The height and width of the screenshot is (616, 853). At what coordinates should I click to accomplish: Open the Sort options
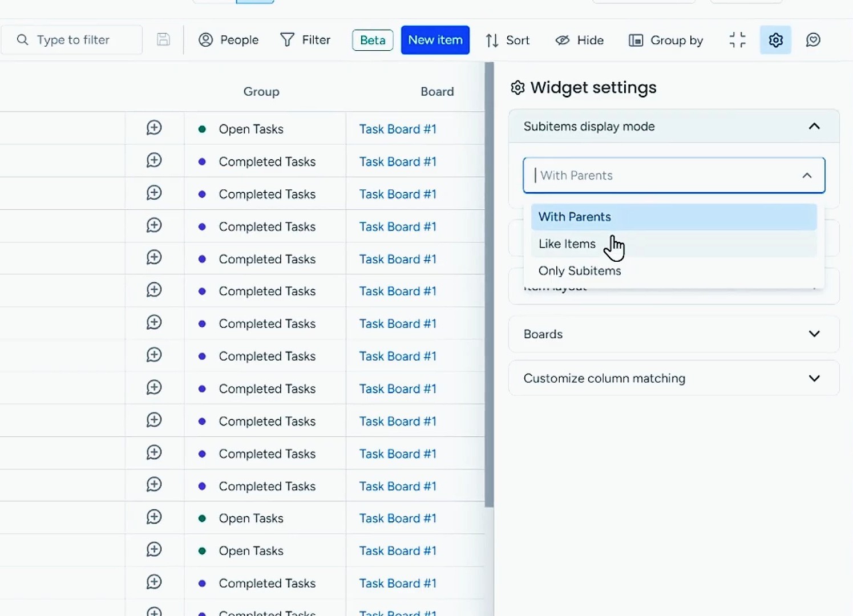coord(507,40)
